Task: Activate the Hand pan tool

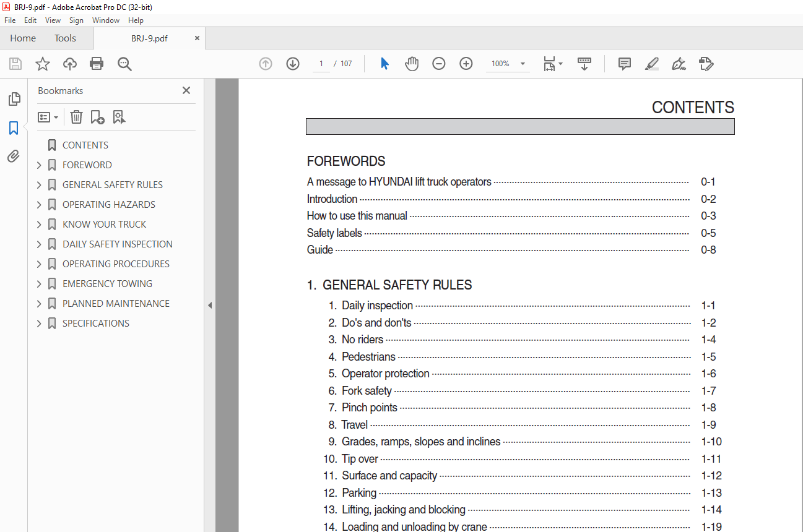Action: [412, 64]
